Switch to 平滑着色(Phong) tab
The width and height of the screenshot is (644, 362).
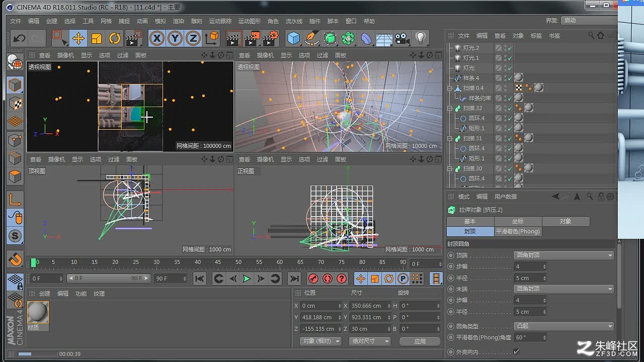tap(518, 231)
